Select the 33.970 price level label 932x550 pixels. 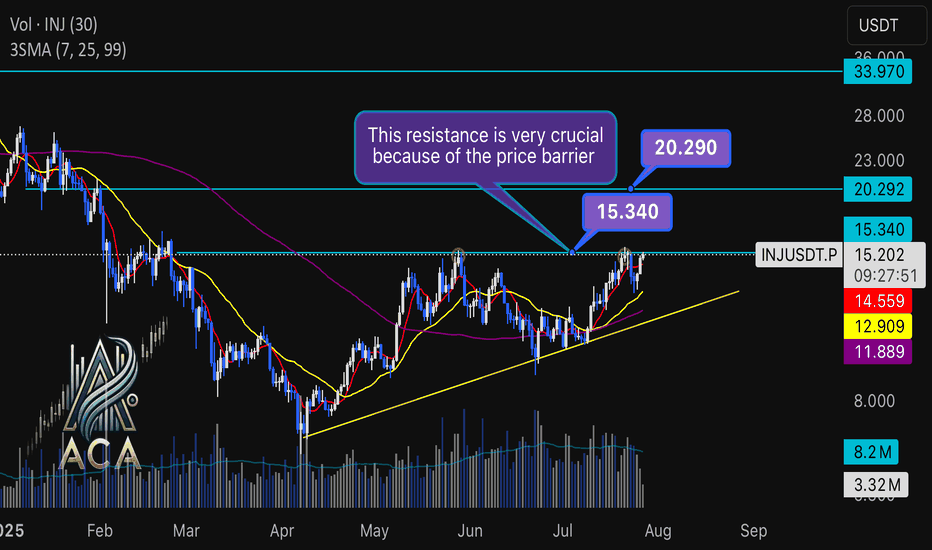(878, 72)
